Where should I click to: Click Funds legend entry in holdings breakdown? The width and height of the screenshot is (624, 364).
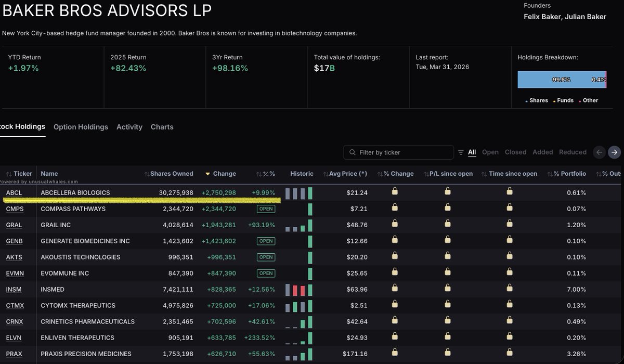564,100
